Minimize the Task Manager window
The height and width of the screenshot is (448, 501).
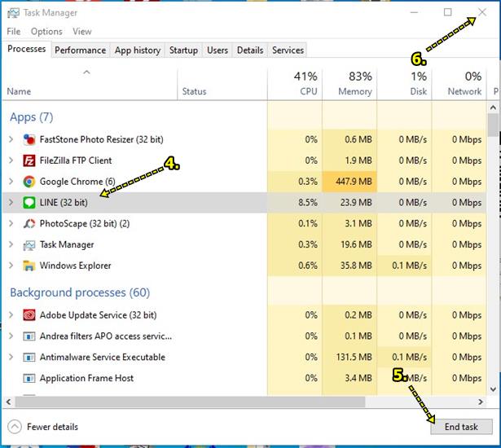pos(414,12)
